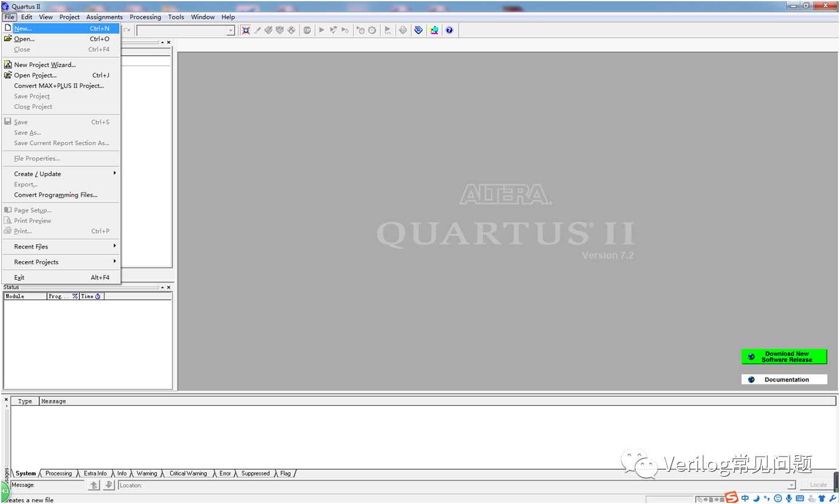Switch to the Processing messages tab
Image resolution: width=840 pixels, height=504 pixels.
coord(58,474)
